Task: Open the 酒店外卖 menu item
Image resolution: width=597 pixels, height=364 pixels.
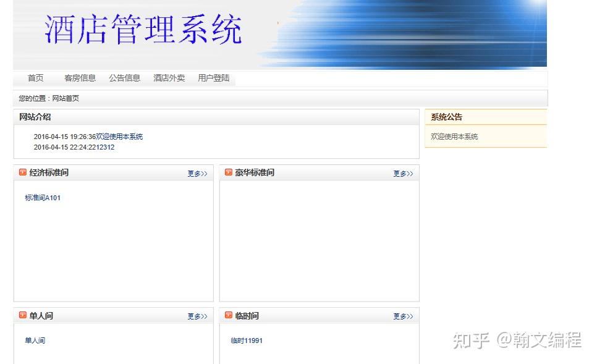Action: point(169,78)
